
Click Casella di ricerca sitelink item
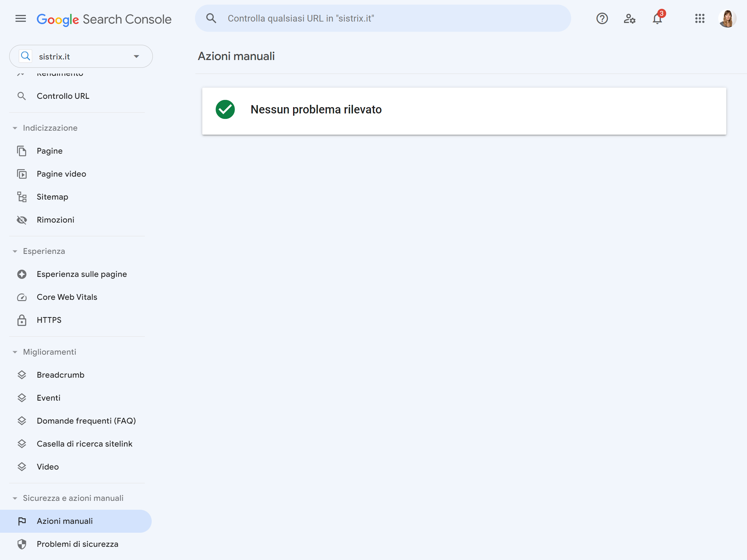(x=85, y=444)
